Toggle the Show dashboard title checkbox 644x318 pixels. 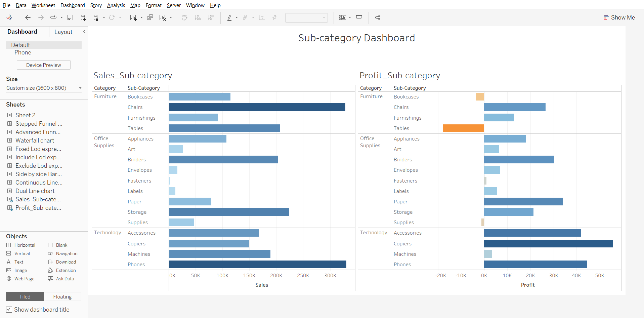[x=9, y=310]
